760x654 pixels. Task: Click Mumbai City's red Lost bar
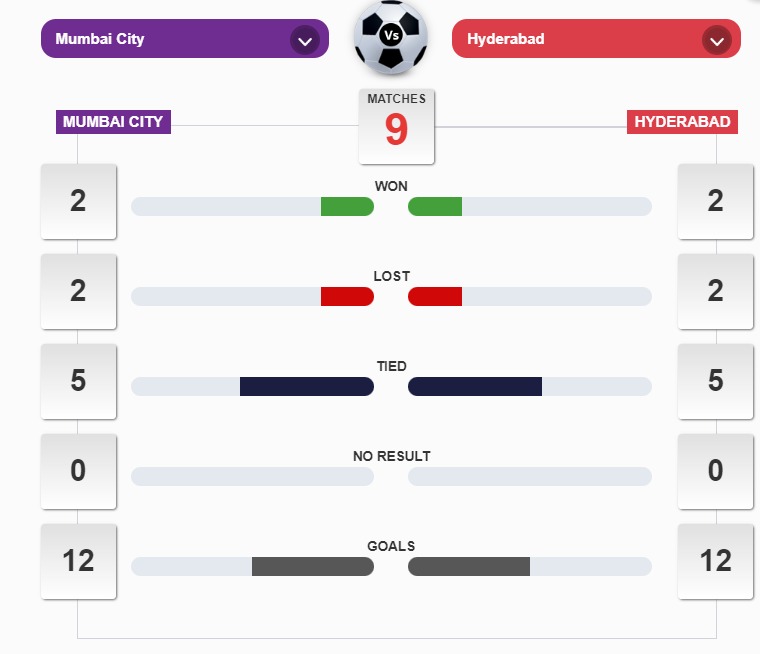(x=347, y=297)
